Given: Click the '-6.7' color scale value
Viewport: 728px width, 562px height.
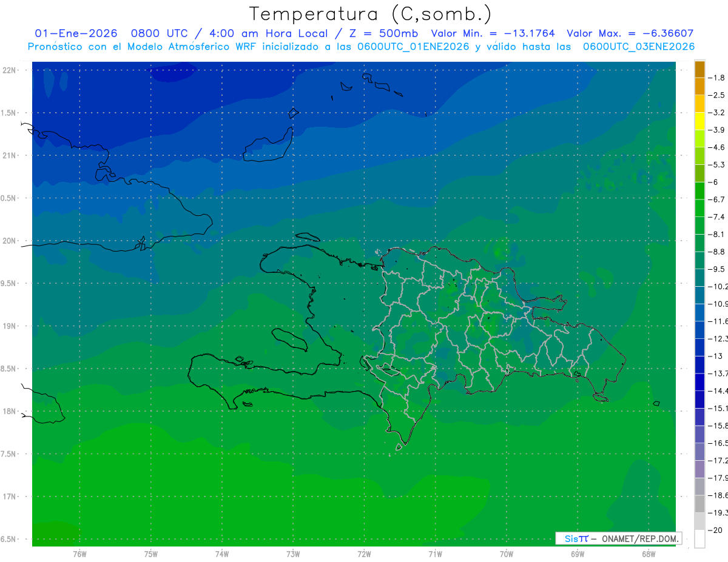Looking at the screenshot, I should (x=716, y=199).
